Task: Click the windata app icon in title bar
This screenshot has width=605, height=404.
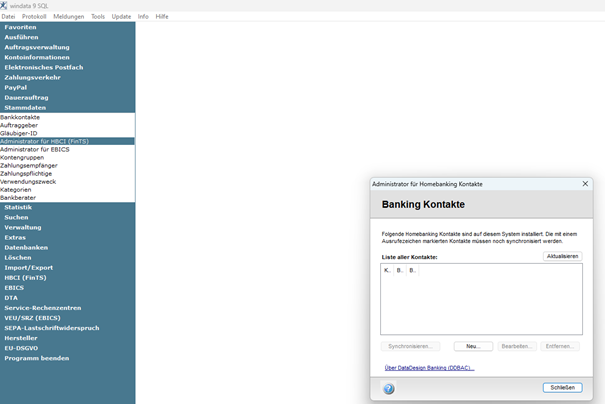Action: point(3,5)
